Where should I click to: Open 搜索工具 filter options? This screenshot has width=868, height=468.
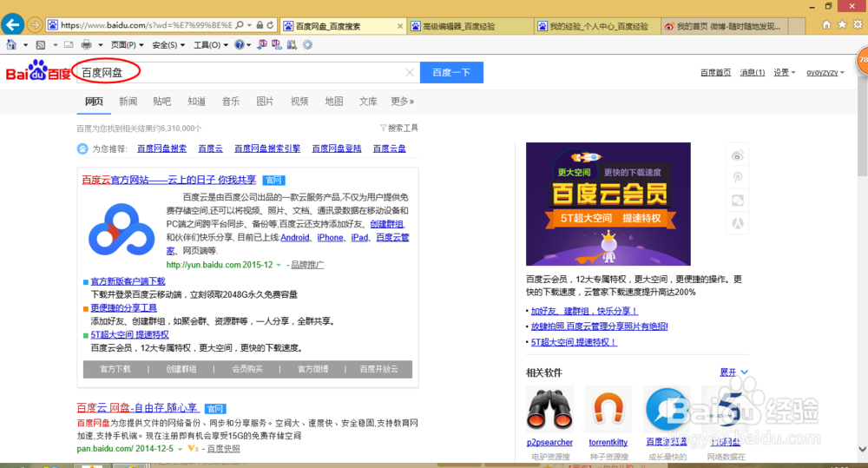pyautogui.click(x=399, y=128)
